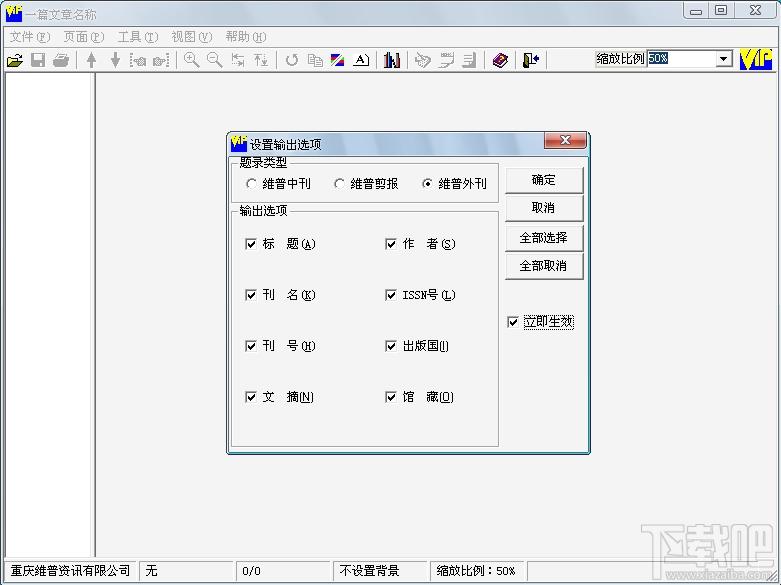
Task: Click the fit height arrows icon
Action: 261,60
